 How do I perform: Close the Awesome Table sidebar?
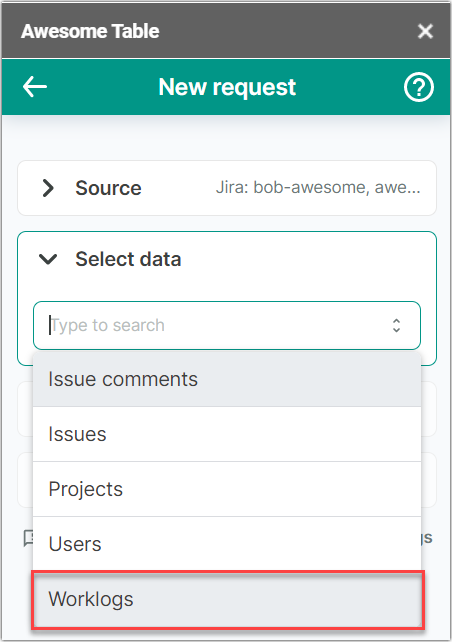425,31
